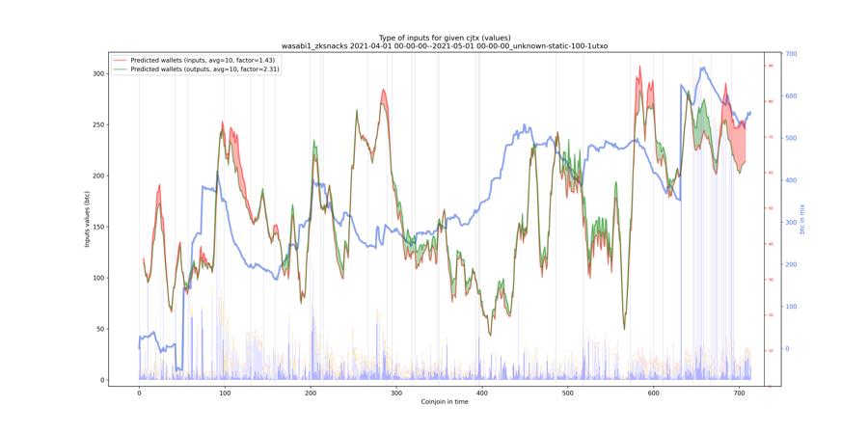The width and height of the screenshot is (868, 434).
Task: Click blue right-axis tick label '0'
Action: pyautogui.click(x=787, y=349)
